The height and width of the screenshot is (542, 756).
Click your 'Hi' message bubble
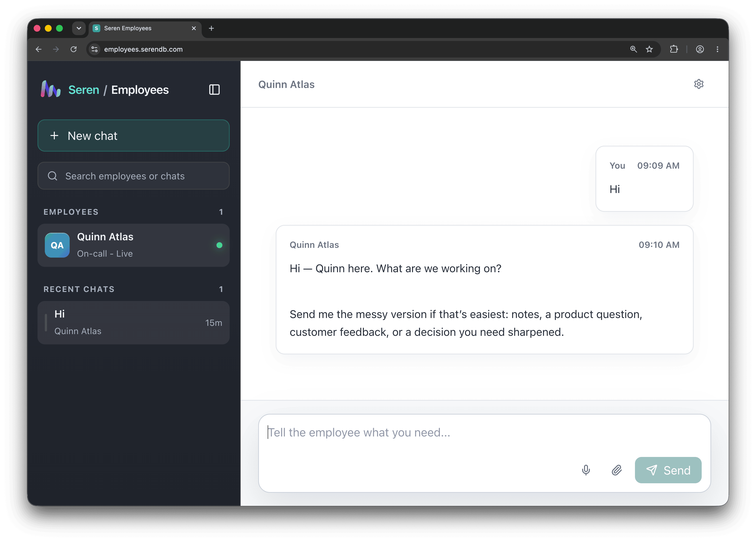point(644,178)
